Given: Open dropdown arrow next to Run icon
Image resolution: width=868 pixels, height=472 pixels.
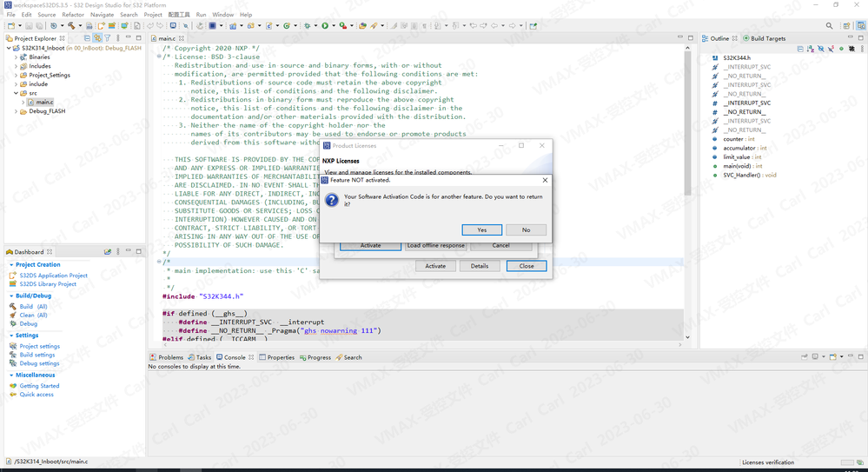Looking at the screenshot, I should click(334, 25).
